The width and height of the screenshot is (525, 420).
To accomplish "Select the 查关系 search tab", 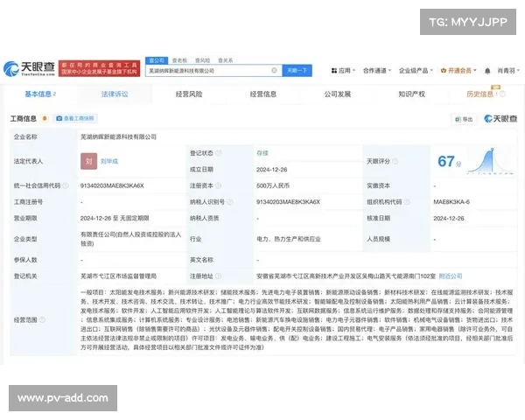I will [226, 60].
